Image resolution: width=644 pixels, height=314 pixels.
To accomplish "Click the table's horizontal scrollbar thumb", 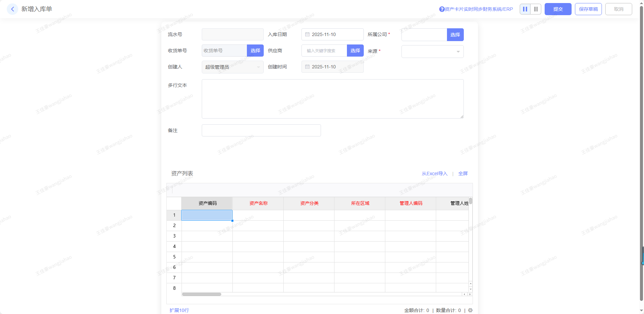I will coord(201,294).
